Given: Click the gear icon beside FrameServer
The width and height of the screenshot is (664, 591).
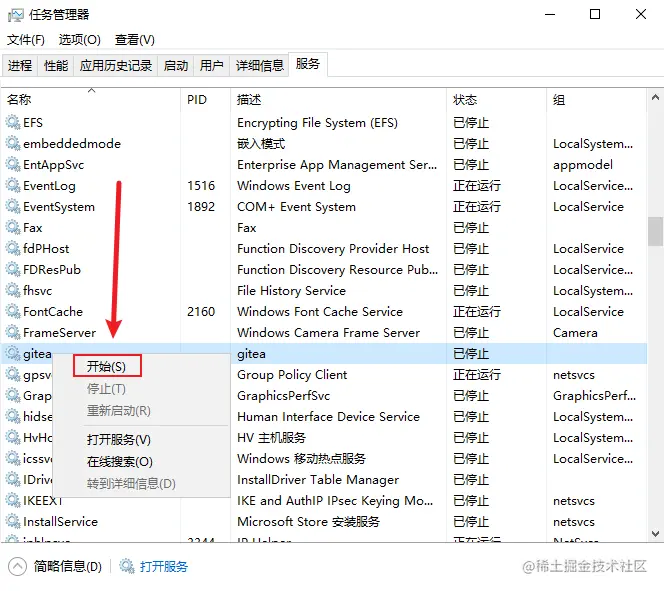Looking at the screenshot, I should point(13,333).
